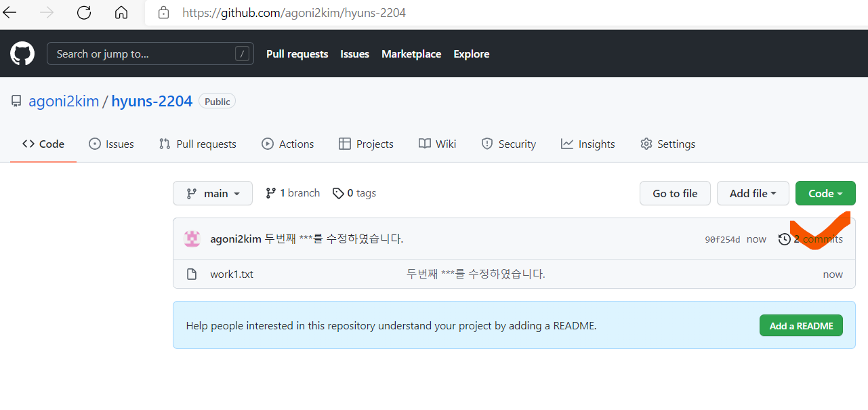View the 1 branch link
Image resolution: width=868 pixels, height=410 pixels.
[293, 193]
